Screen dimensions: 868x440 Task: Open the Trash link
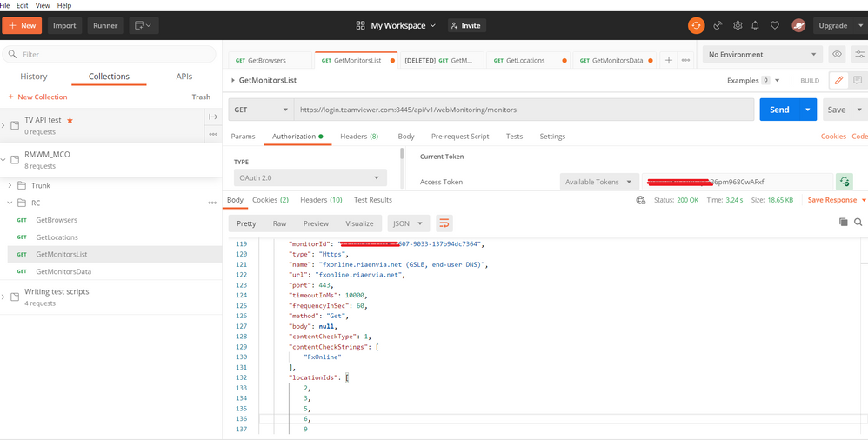[201, 97]
